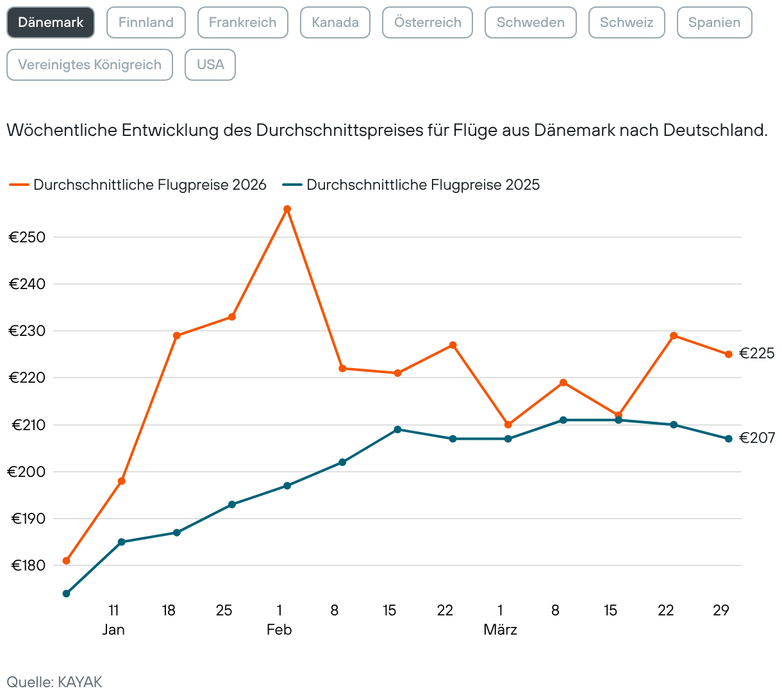Click the 2026 data point on 1 März
Viewport: 782px width, 700px height.
pos(508,425)
